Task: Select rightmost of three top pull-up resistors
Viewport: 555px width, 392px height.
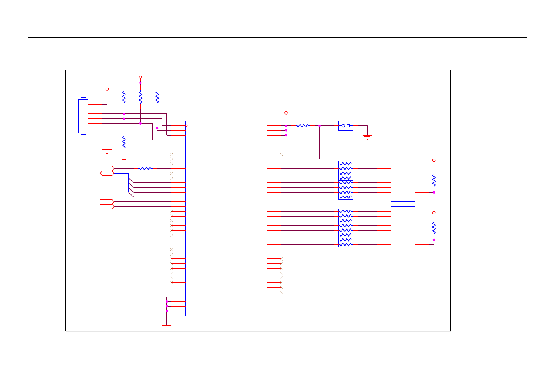Action: pos(157,97)
